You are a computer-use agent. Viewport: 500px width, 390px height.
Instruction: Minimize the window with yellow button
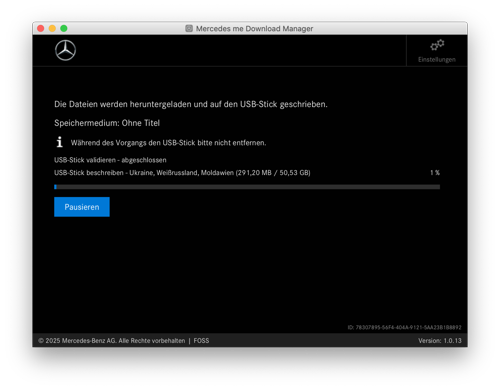[x=52, y=28]
